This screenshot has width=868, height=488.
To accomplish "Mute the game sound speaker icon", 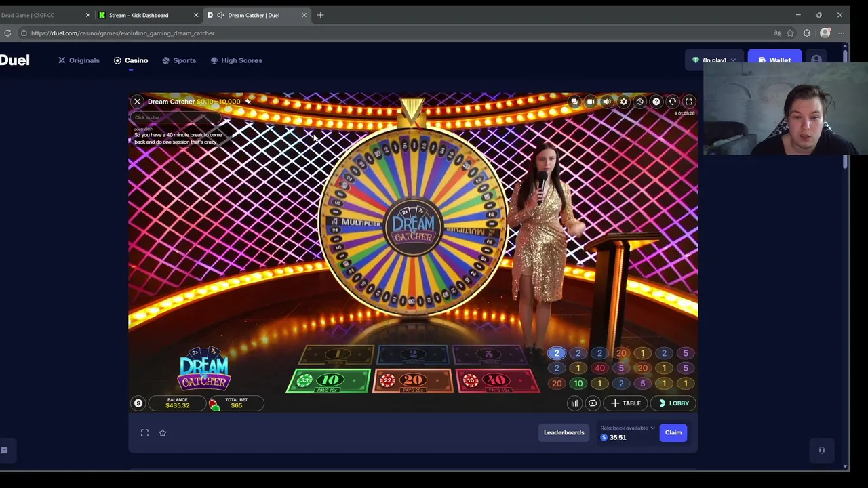I will click(607, 102).
